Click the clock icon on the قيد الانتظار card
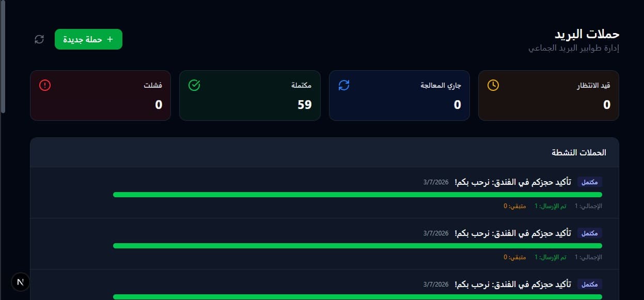The image size is (644, 300). click(493, 86)
